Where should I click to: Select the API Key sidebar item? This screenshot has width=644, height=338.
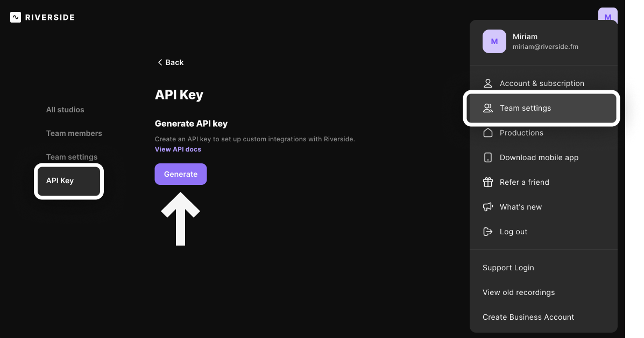pos(68,181)
